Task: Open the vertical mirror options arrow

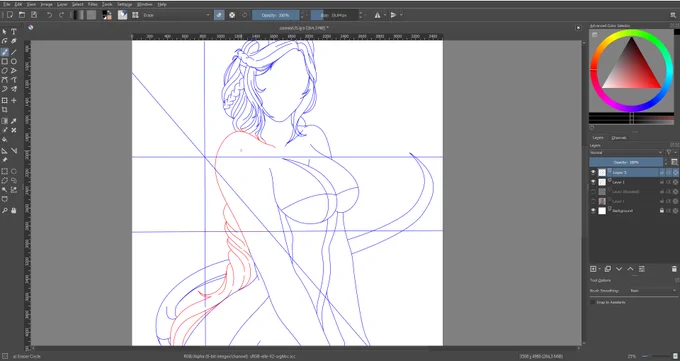Action: pyautogui.click(x=401, y=15)
